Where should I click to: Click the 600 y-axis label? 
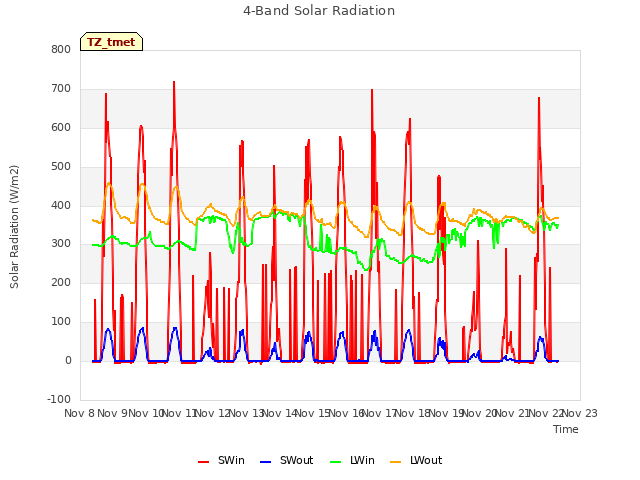(61, 127)
